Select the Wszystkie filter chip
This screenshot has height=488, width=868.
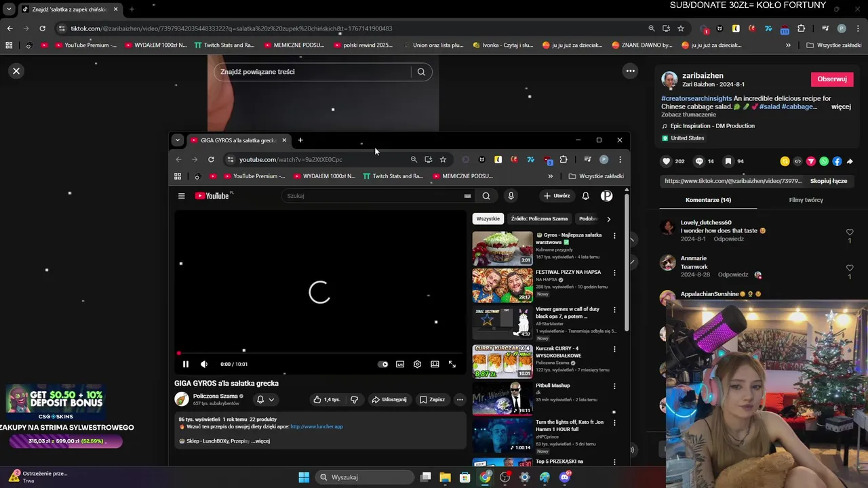tap(488, 219)
